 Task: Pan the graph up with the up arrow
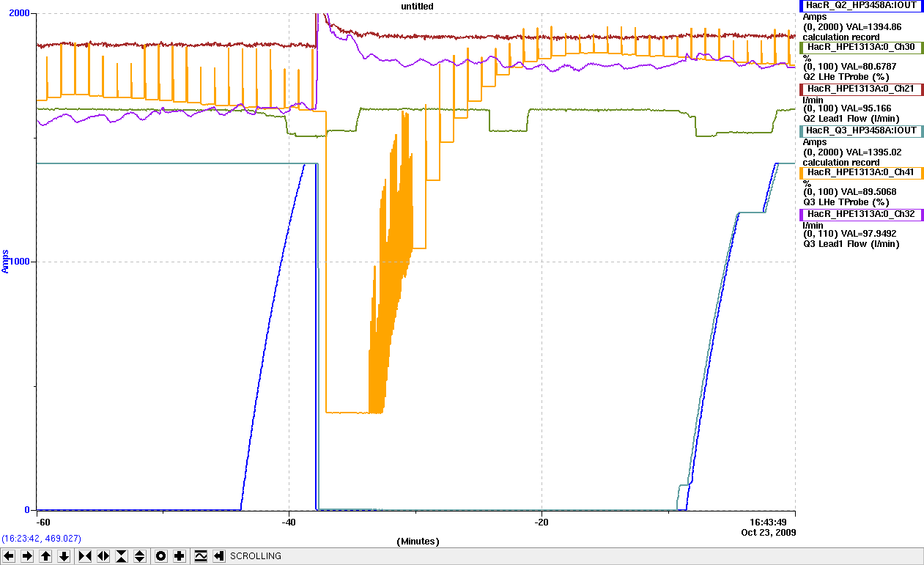click(45, 556)
